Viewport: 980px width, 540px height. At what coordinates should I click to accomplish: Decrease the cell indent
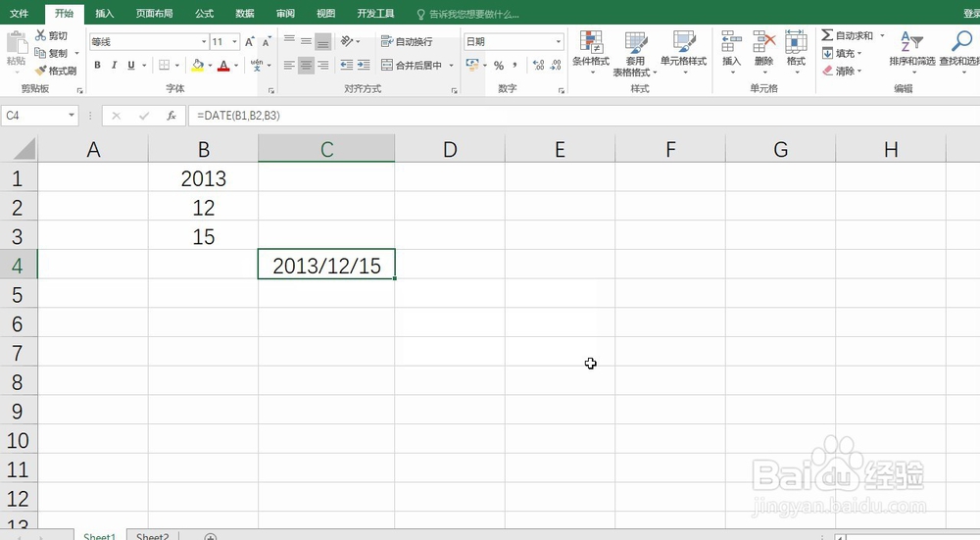[346, 65]
